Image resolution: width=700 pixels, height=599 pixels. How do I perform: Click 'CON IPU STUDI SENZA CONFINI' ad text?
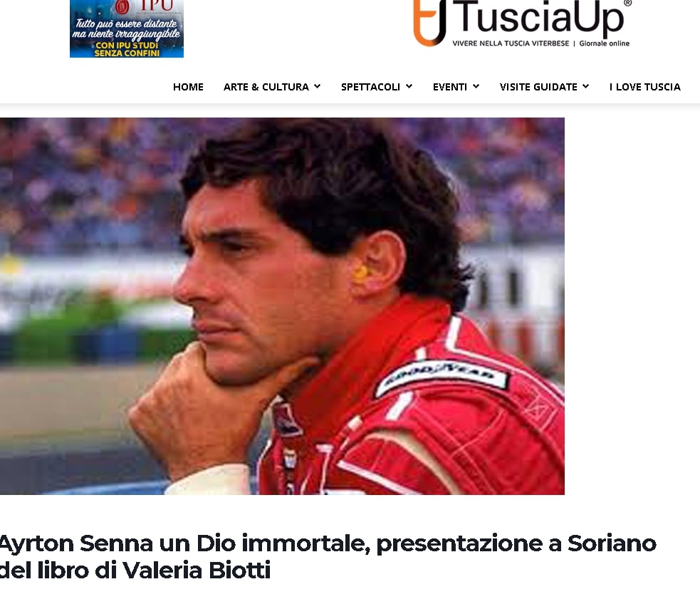(127, 49)
